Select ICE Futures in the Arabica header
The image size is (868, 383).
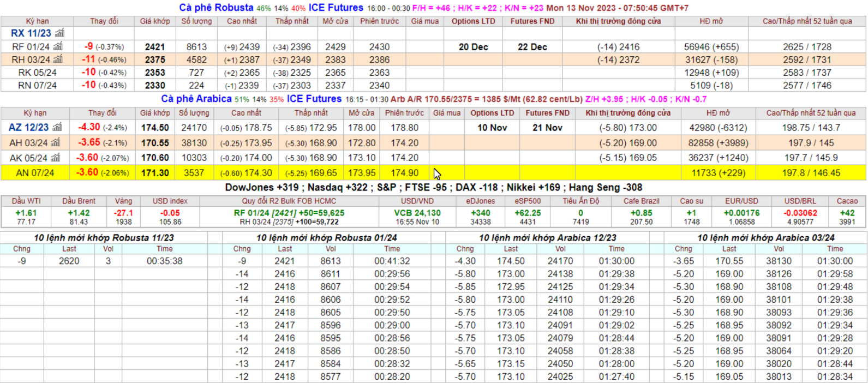(x=314, y=99)
